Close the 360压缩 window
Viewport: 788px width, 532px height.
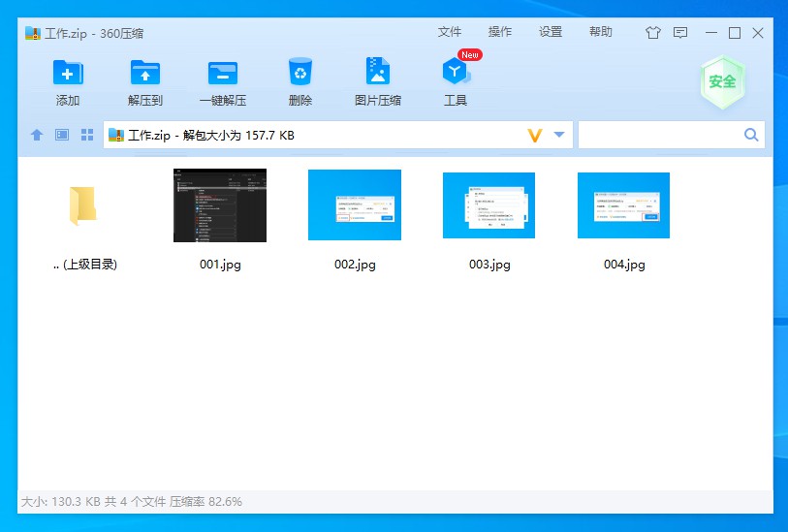758,33
